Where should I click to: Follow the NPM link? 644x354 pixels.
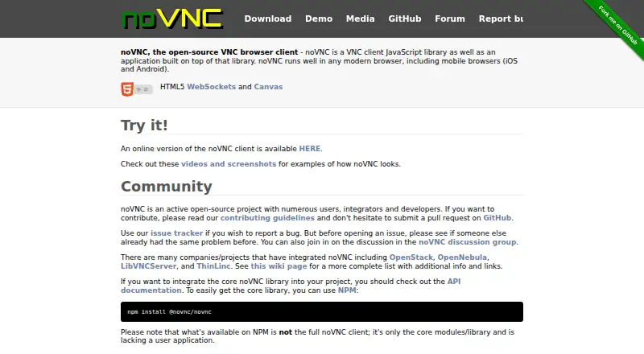(347, 290)
